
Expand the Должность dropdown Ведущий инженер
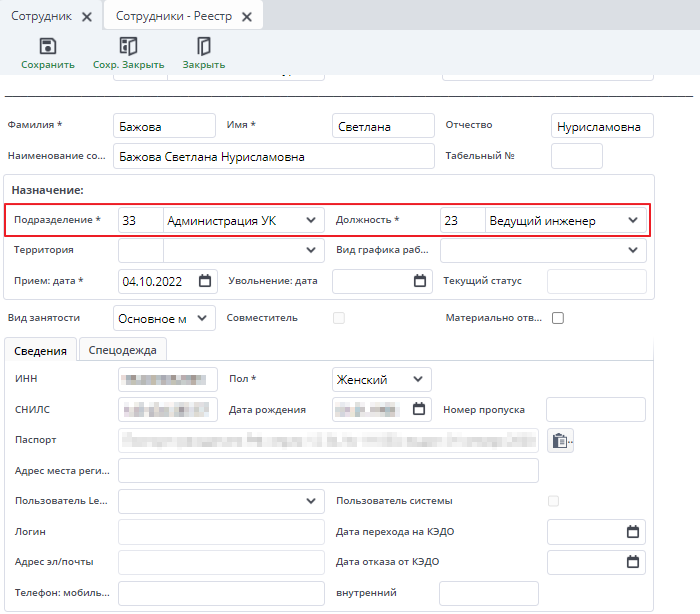633,220
